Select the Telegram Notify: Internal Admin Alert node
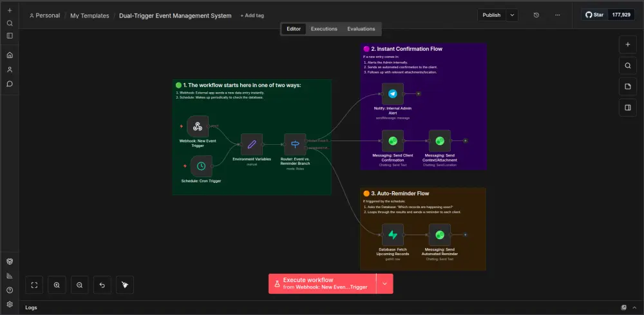 [393, 93]
